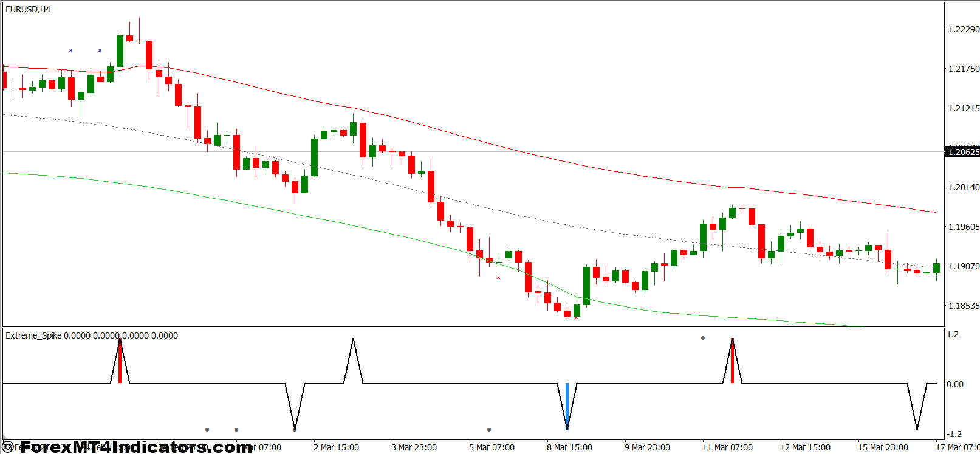The height and width of the screenshot is (454, 980).
Task: Click the gray dot below 5 Mar in the indicator
Action: coord(489,430)
